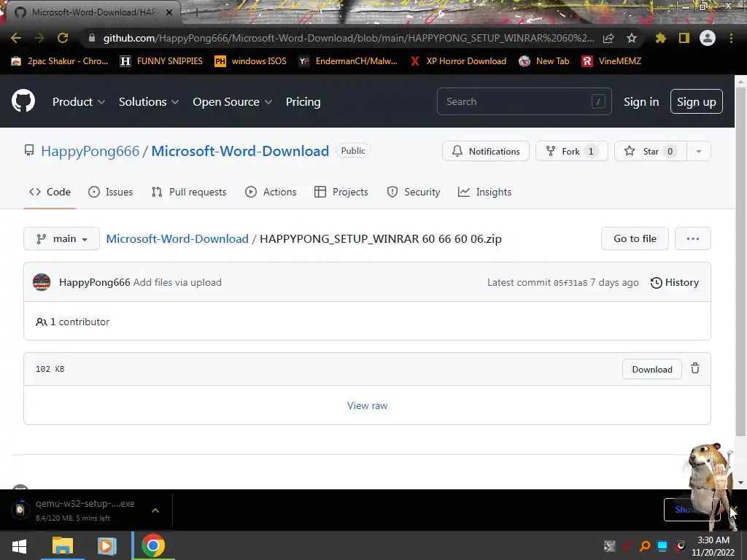The width and height of the screenshot is (747, 560).
Task: Delete file with the trash icon
Action: pyautogui.click(x=695, y=368)
